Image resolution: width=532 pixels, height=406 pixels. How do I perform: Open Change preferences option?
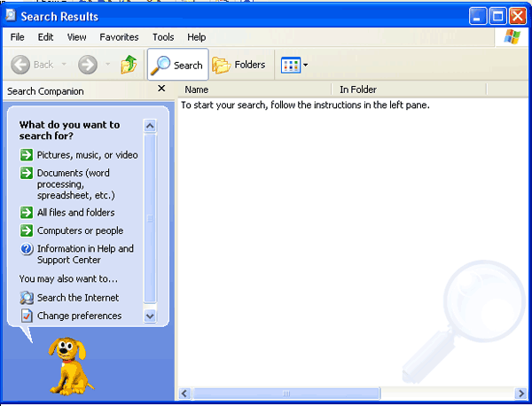pyautogui.click(x=79, y=316)
